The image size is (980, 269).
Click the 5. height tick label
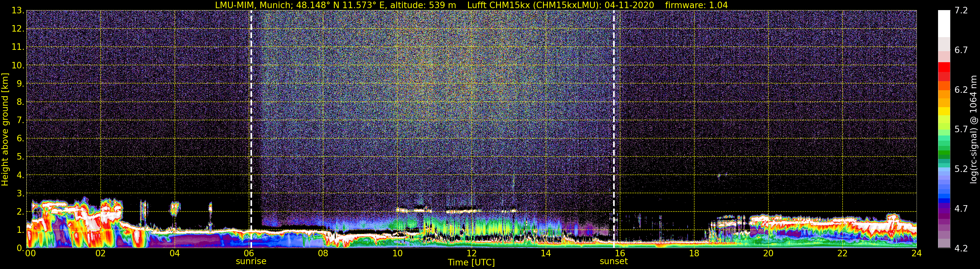20,157
